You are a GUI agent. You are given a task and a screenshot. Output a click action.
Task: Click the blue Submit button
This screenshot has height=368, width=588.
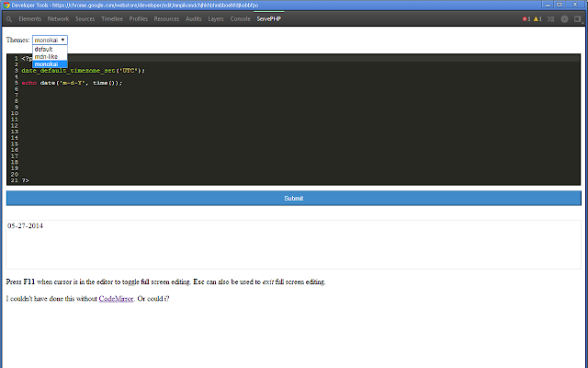coord(294,199)
